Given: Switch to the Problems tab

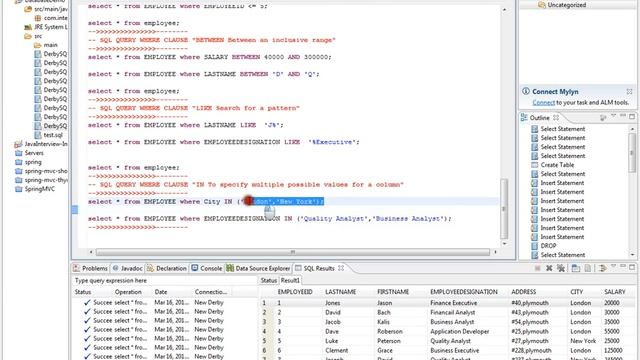Looking at the screenshot, I should click(91, 268).
